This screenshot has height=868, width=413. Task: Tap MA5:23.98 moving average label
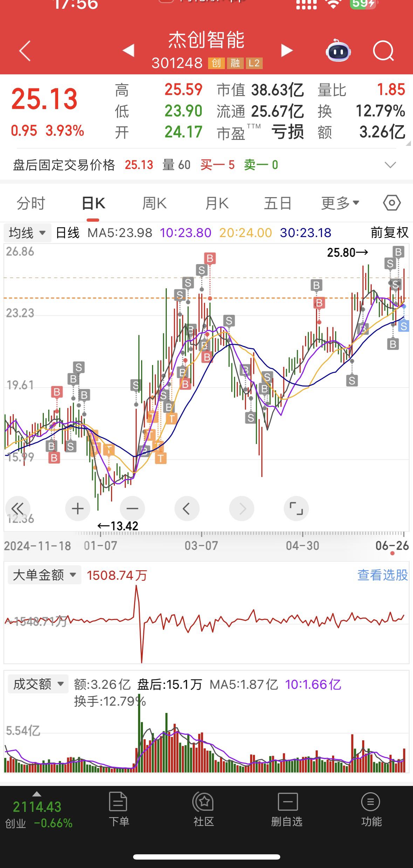click(120, 233)
